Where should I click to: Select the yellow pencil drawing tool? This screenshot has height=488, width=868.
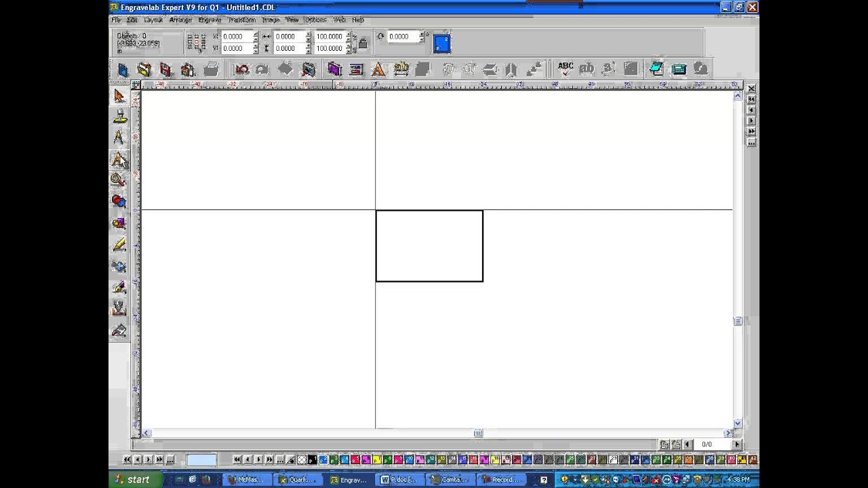tap(119, 244)
